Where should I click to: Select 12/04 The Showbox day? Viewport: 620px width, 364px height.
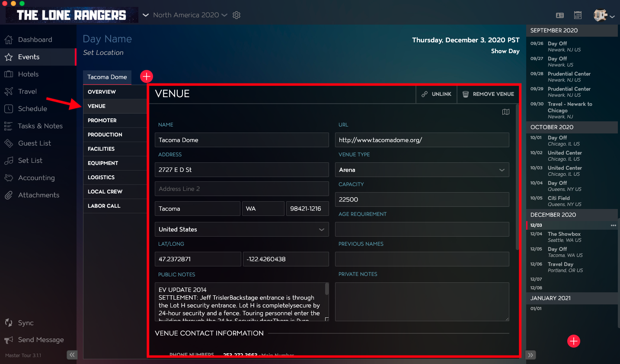572,237
